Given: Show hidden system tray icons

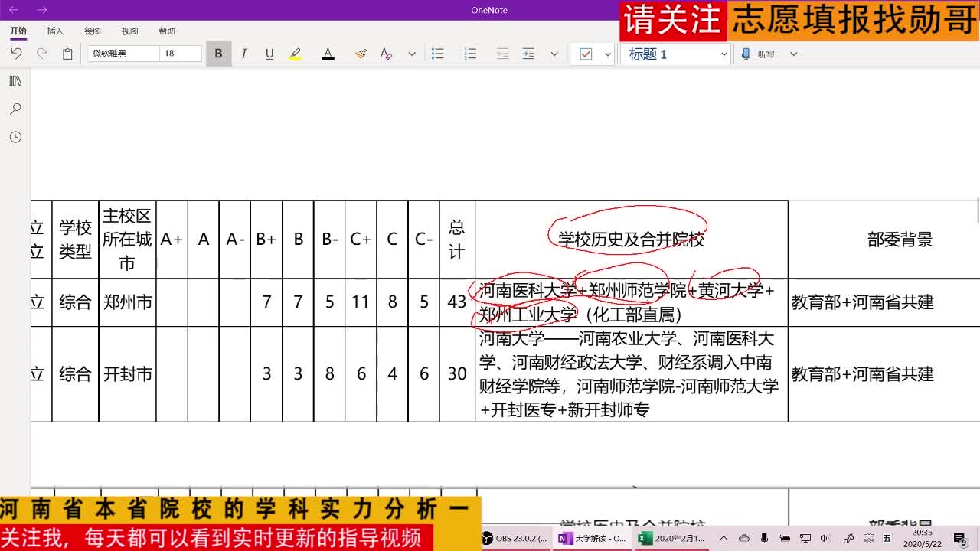Looking at the screenshot, I should [x=724, y=538].
